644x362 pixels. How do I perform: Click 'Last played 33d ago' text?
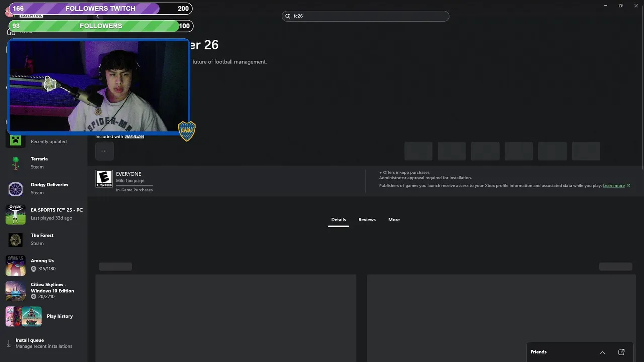(51, 218)
